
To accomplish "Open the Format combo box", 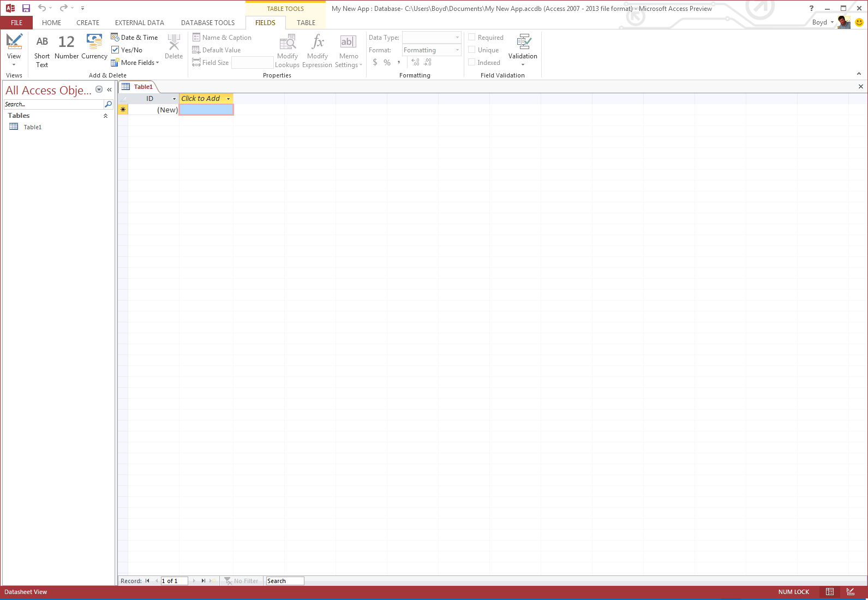I will click(432, 50).
